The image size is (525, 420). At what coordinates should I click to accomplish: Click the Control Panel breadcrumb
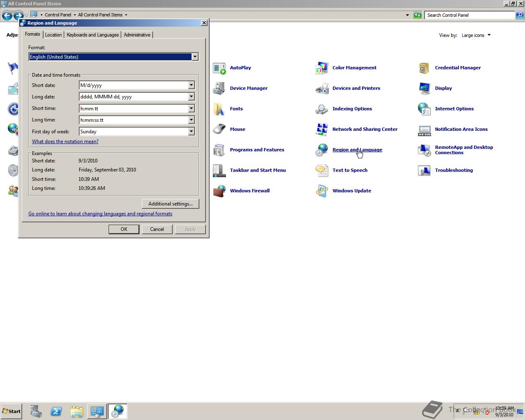(58, 15)
